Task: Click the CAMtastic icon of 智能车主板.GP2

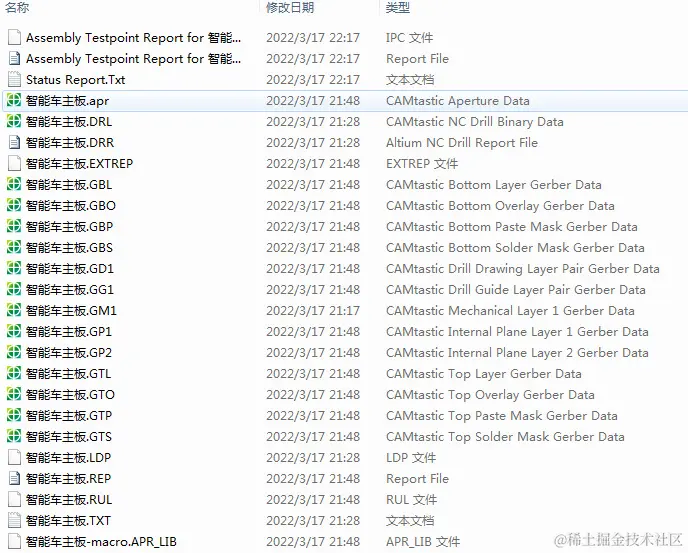Action: point(14,352)
